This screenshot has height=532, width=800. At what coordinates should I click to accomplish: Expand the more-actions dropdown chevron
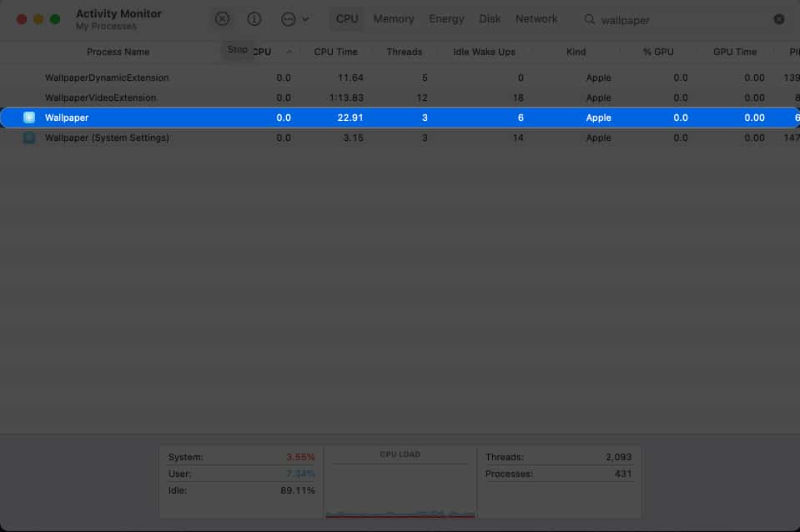click(305, 19)
